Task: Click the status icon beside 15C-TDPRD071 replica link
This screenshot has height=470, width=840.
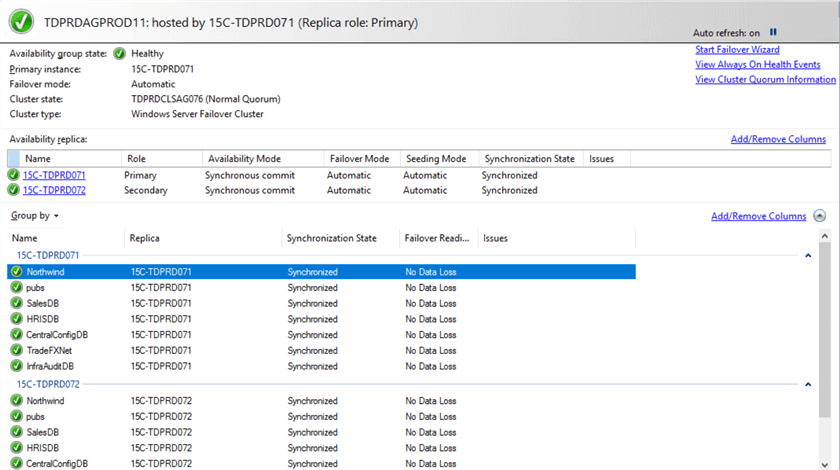Action: tap(13, 175)
